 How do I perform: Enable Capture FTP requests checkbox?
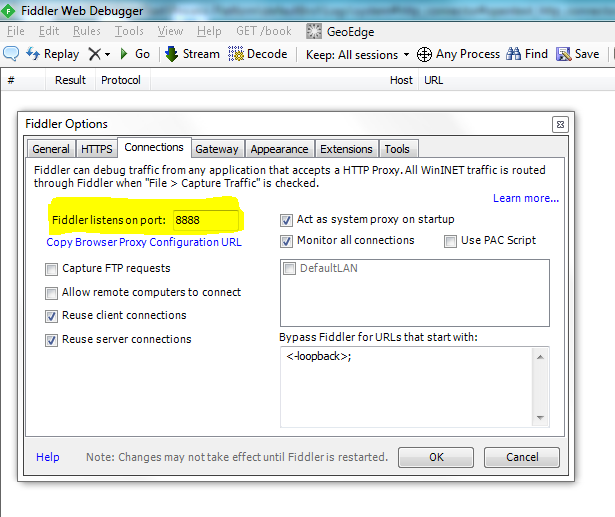pos(51,269)
